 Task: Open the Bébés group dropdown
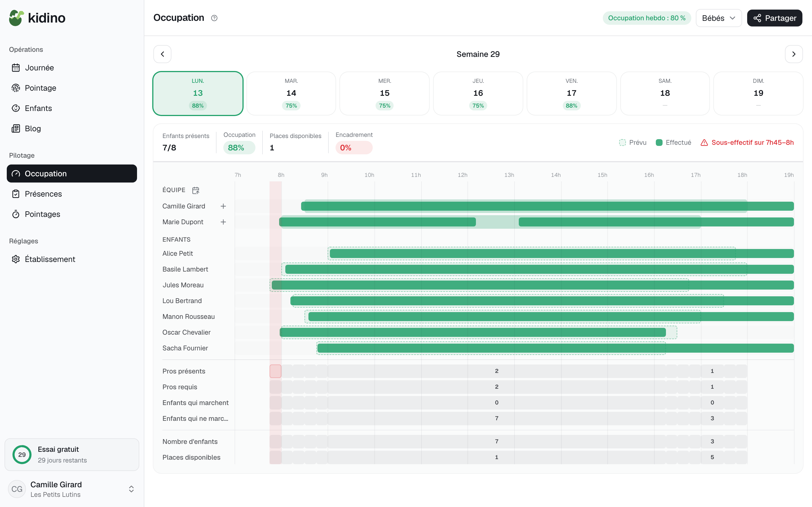pos(718,18)
